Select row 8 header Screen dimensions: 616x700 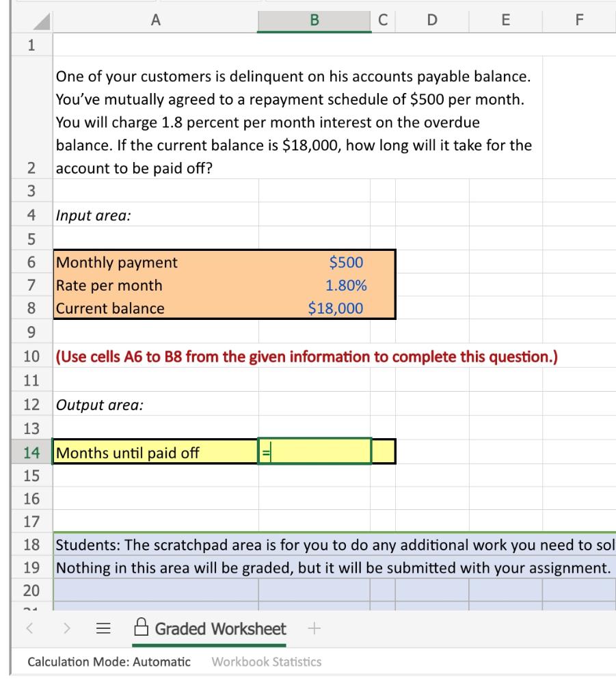click(x=31, y=308)
